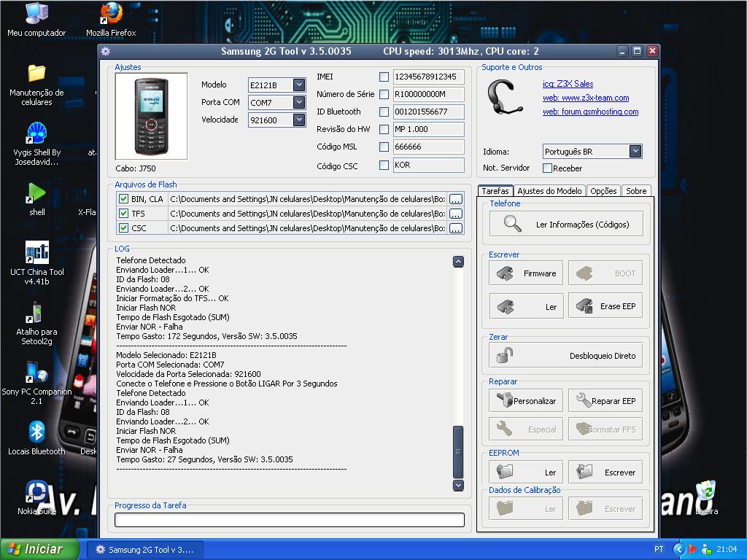
Task: Open the forum.gsmhosting.com link
Action: tap(591, 112)
